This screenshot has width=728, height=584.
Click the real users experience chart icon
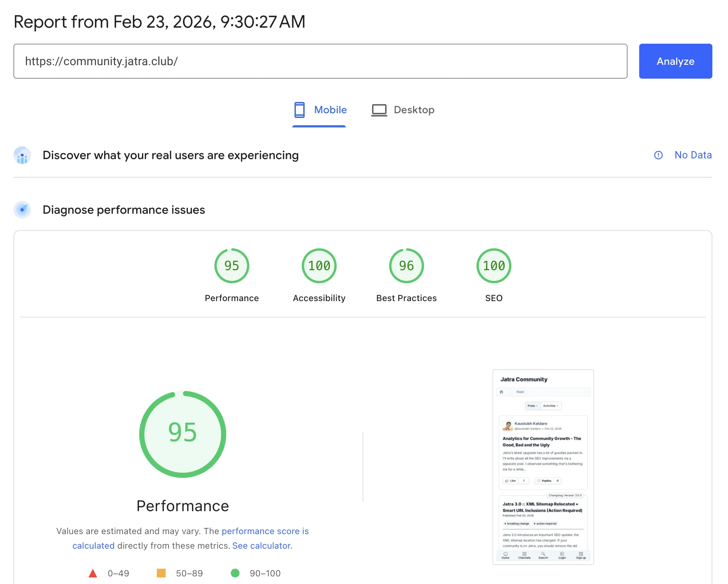tap(22, 155)
